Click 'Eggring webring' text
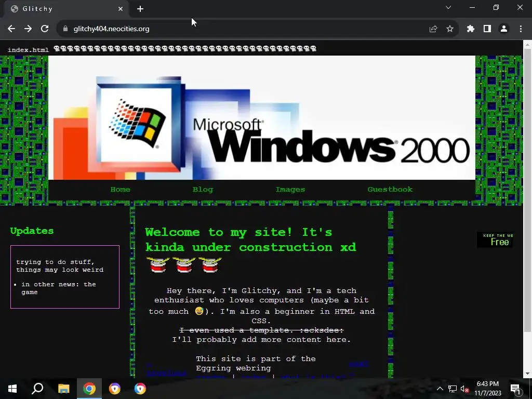Image resolution: width=532 pixels, height=399 pixels. click(x=233, y=368)
